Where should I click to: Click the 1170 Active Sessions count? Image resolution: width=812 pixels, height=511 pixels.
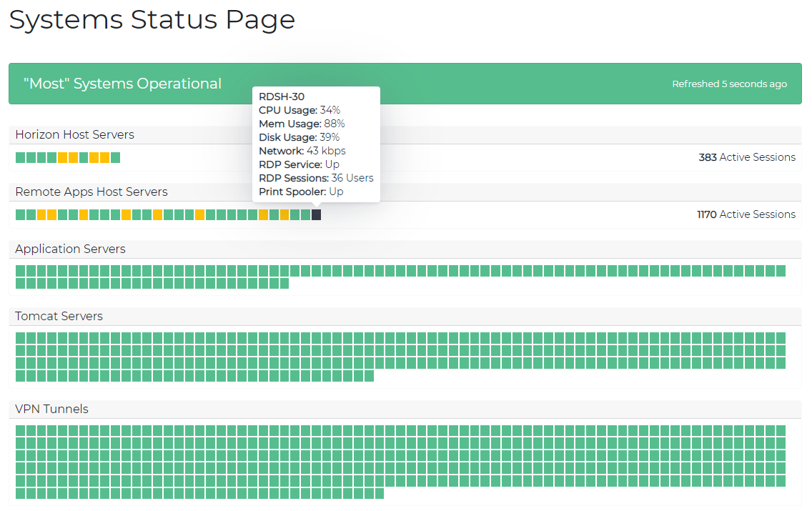click(746, 214)
